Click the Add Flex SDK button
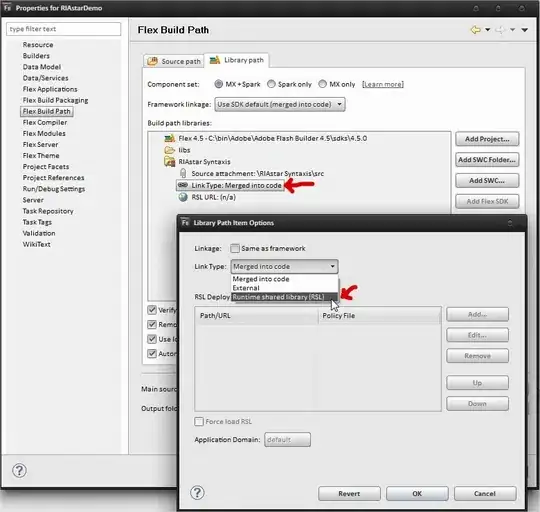 (x=487, y=201)
